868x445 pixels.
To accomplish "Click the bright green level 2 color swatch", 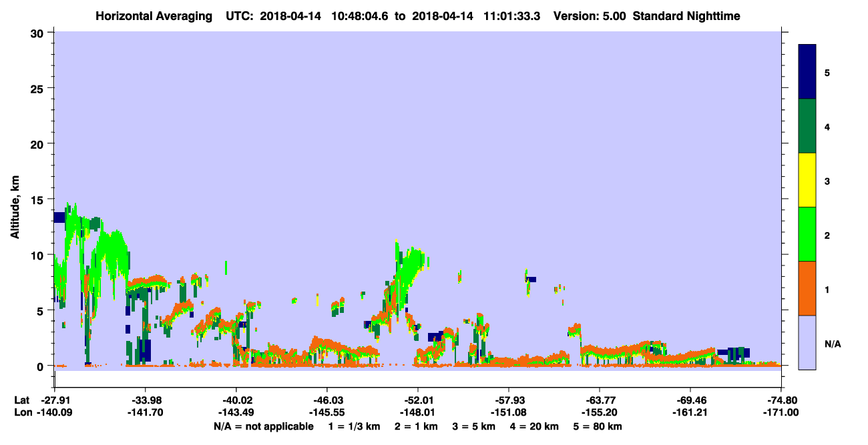I will 807,234.
